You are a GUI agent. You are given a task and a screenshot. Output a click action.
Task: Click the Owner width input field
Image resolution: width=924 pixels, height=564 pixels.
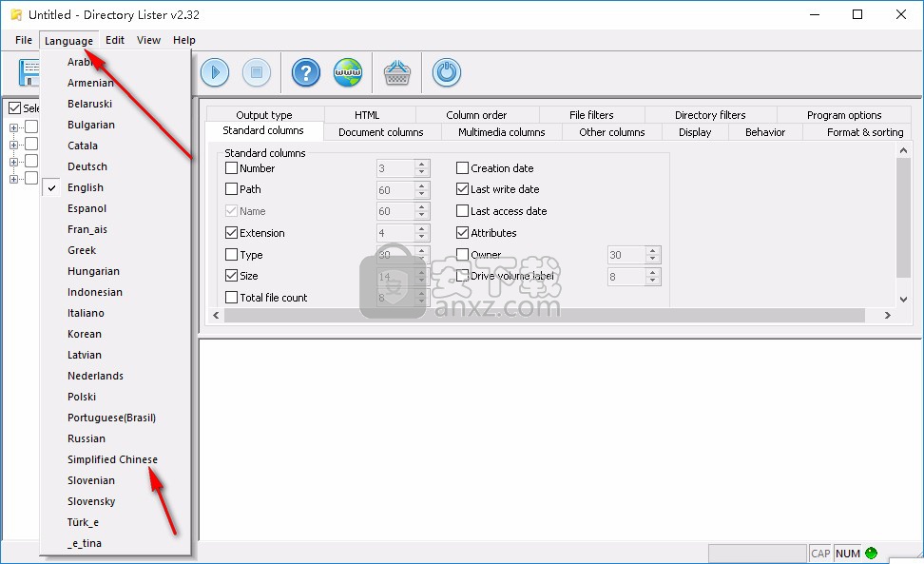click(x=626, y=255)
